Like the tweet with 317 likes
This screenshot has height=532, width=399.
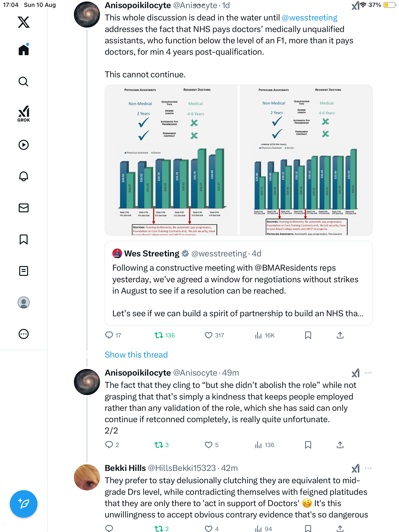pos(209,335)
